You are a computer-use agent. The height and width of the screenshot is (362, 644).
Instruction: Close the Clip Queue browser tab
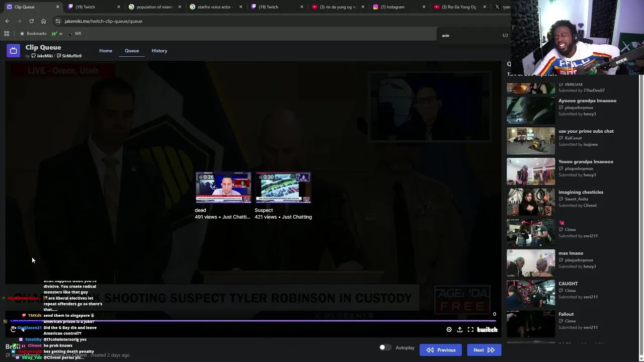[x=57, y=7]
